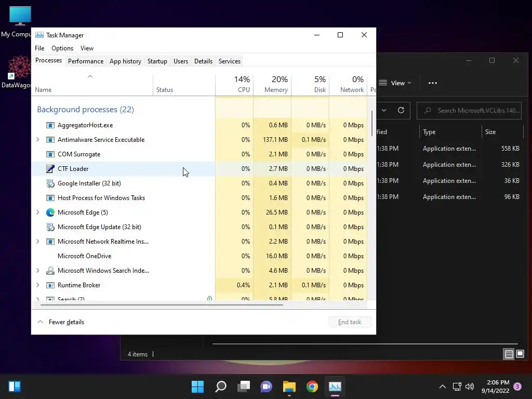
Task: Open the Widgets panel on the taskbar
Action: coord(15,387)
